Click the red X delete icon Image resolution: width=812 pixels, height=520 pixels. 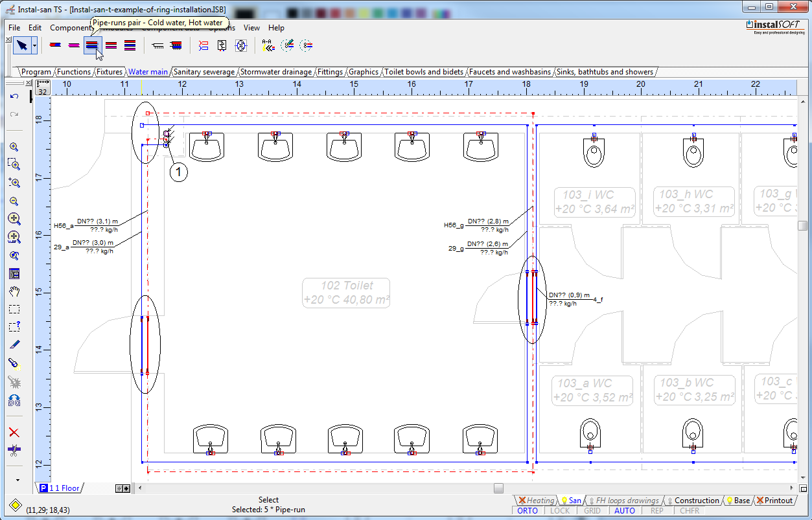tap(14, 432)
